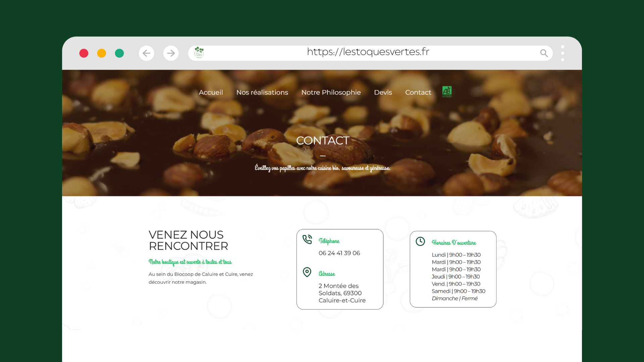Screen dimensions: 644x362
Task: Click the phone number 06 24 41 39 06
Action: [339, 253]
